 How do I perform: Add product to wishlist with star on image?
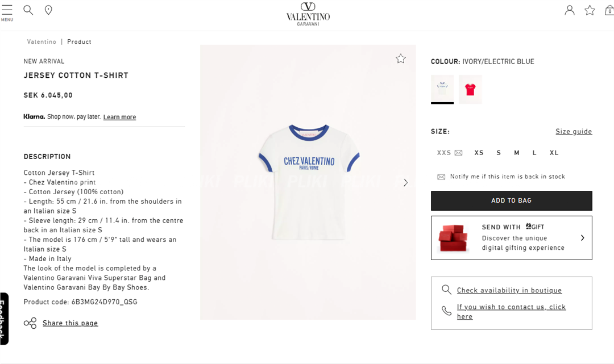(x=400, y=58)
